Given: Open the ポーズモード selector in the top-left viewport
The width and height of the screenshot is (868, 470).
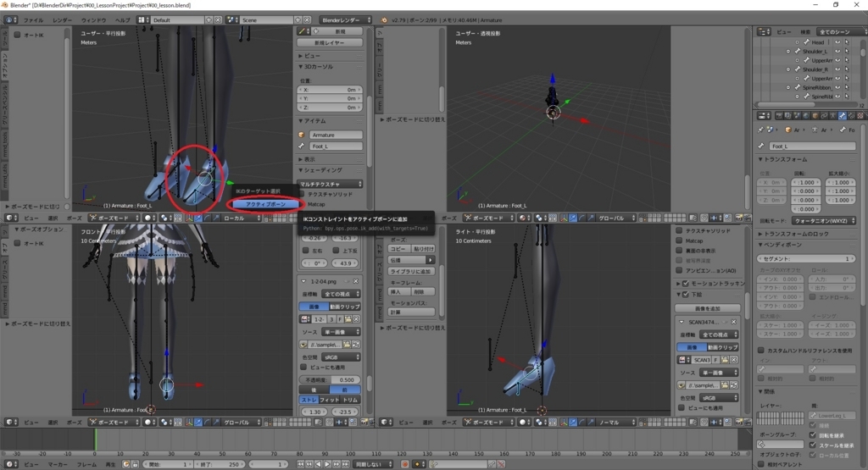Looking at the screenshot, I should (x=114, y=218).
